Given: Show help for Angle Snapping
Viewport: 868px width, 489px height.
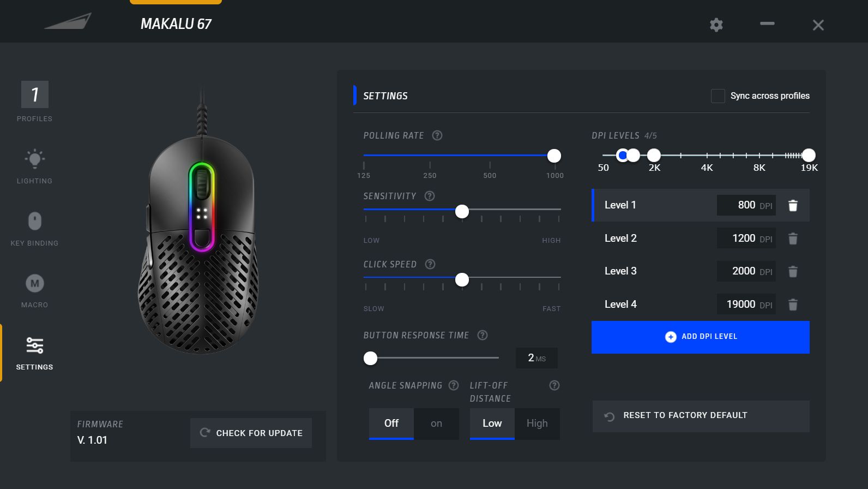Looking at the screenshot, I should point(454,385).
